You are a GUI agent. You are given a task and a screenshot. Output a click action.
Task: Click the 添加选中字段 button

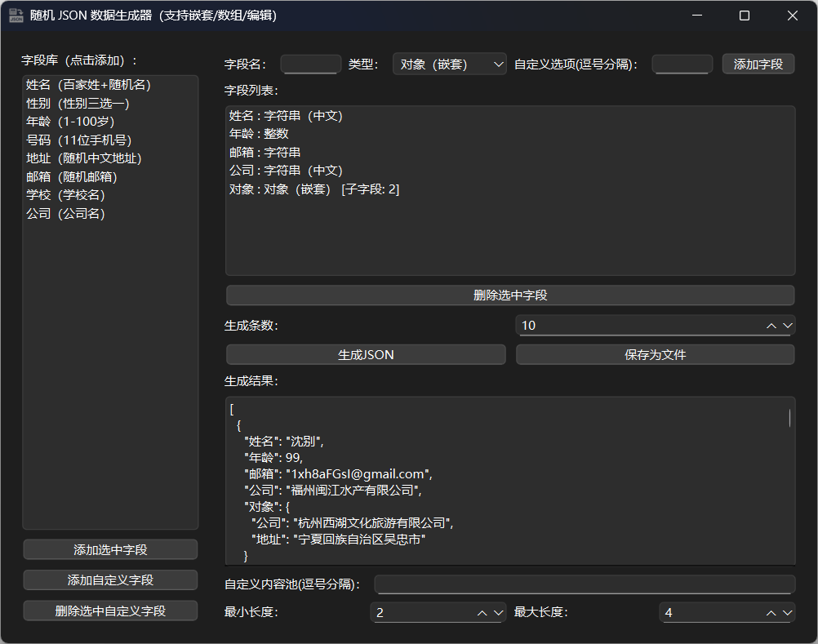tap(109, 549)
